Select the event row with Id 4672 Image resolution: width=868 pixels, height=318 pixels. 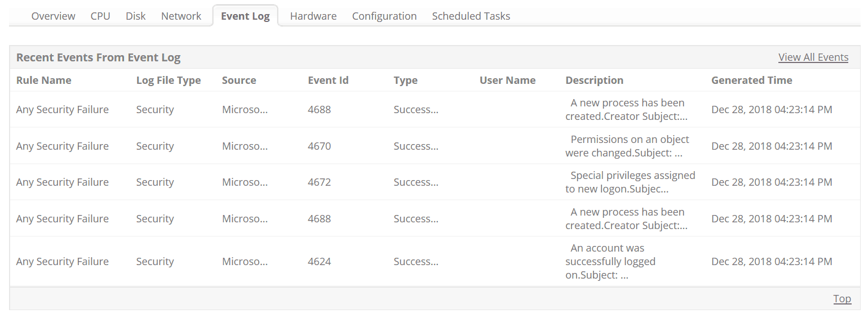tap(319, 182)
